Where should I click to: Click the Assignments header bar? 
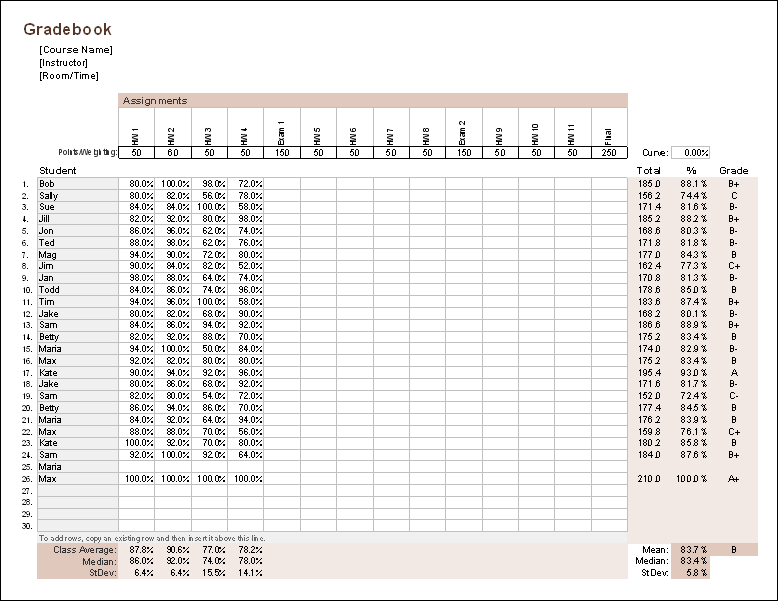(x=372, y=101)
